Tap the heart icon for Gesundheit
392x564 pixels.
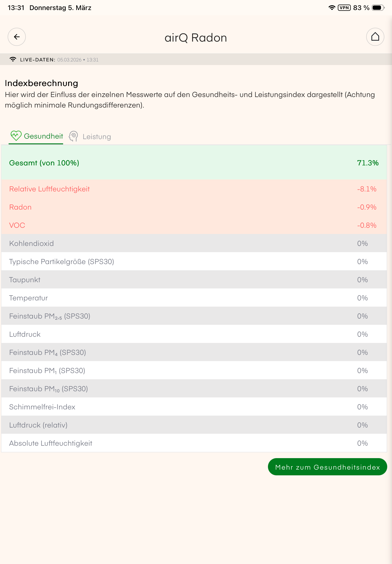(x=16, y=136)
